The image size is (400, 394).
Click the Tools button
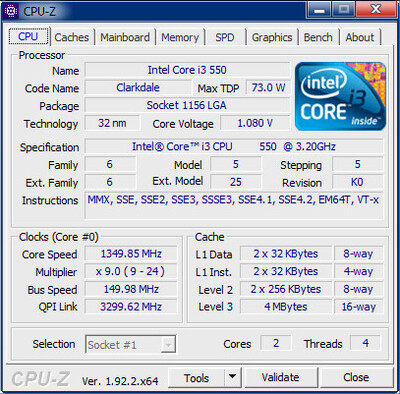196,378
